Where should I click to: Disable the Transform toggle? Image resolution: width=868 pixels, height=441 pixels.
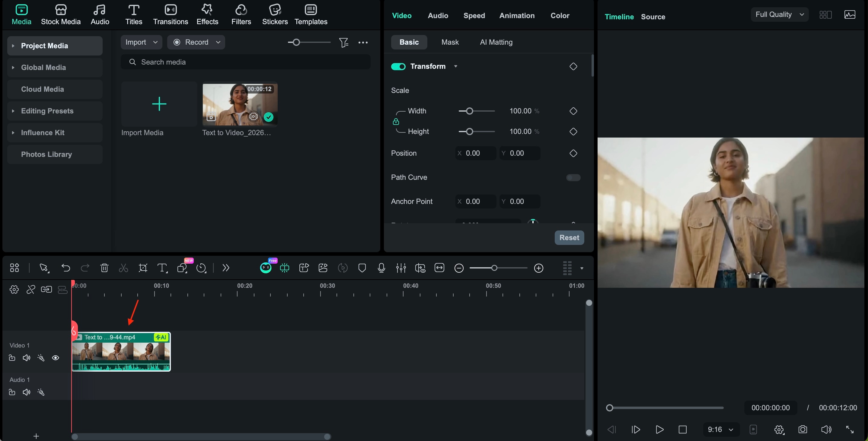(x=398, y=66)
